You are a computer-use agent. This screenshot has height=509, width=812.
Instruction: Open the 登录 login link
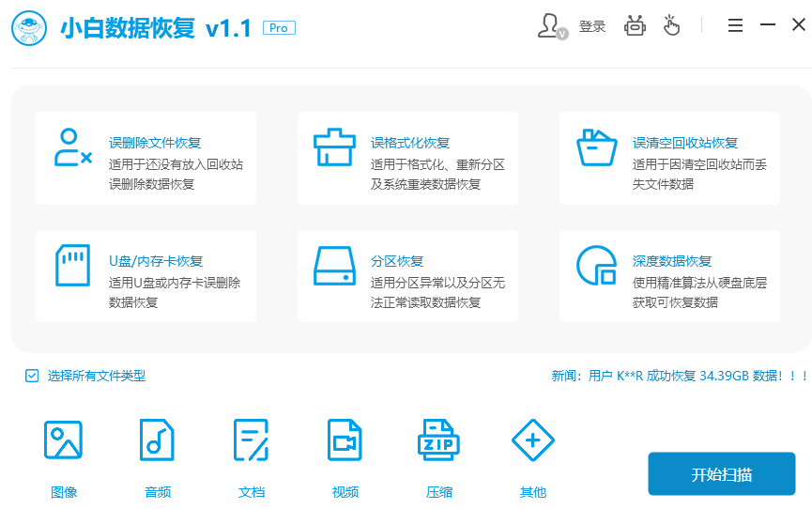coord(592,26)
